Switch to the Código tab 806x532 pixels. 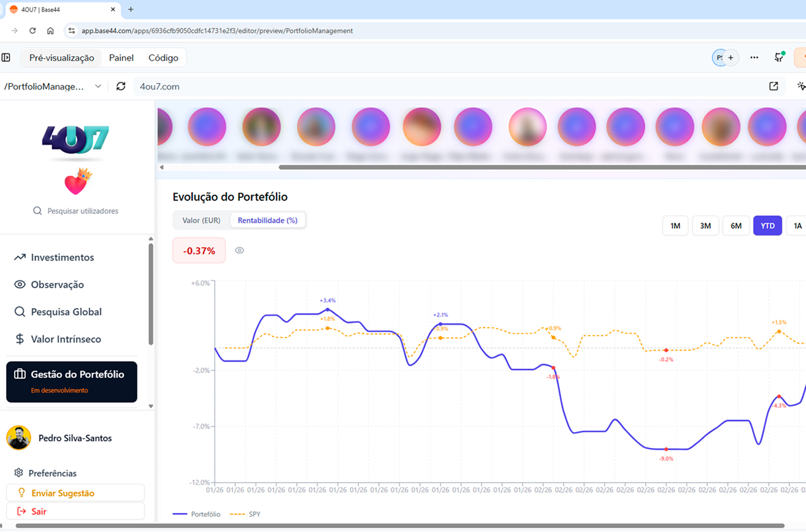click(x=163, y=58)
